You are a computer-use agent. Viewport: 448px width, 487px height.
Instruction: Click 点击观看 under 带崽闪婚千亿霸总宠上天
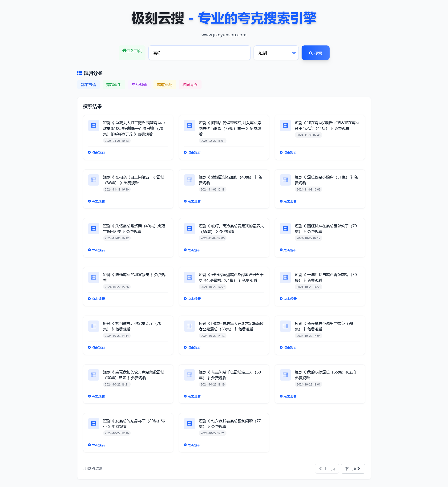click(192, 396)
